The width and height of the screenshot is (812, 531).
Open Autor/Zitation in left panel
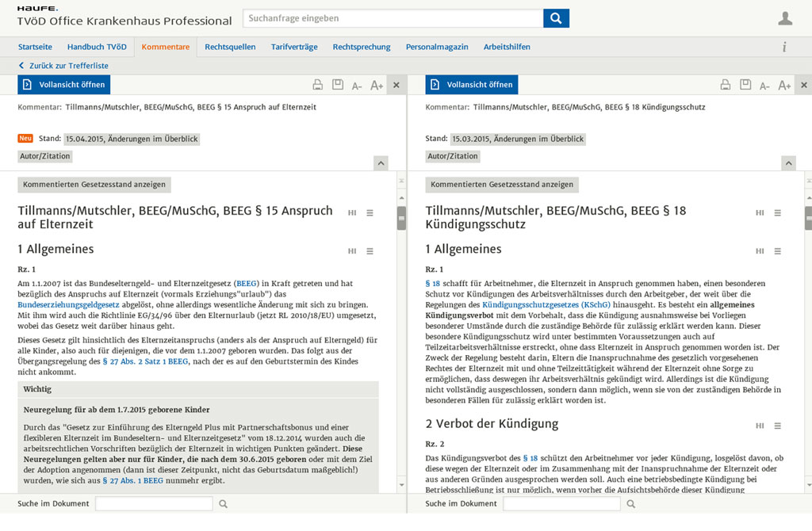coord(45,156)
